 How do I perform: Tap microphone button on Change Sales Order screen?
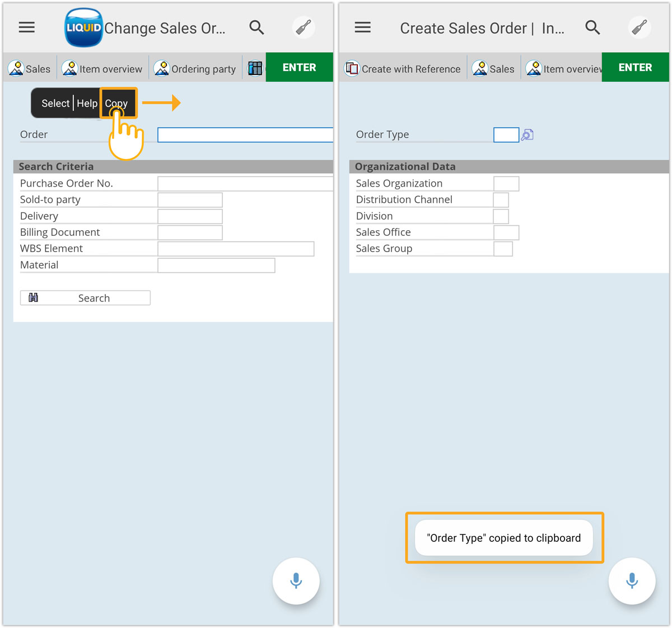296,581
